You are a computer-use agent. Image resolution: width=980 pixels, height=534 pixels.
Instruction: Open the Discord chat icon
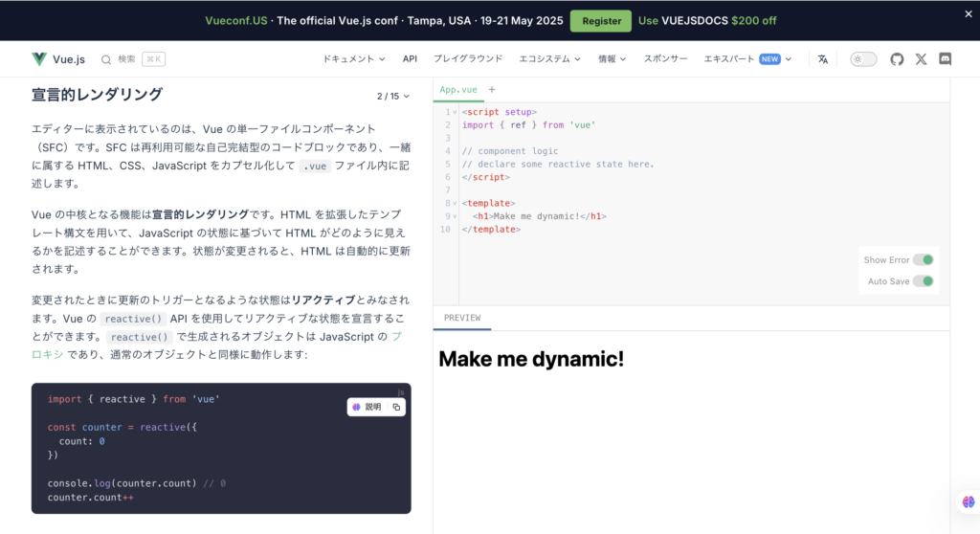(945, 59)
